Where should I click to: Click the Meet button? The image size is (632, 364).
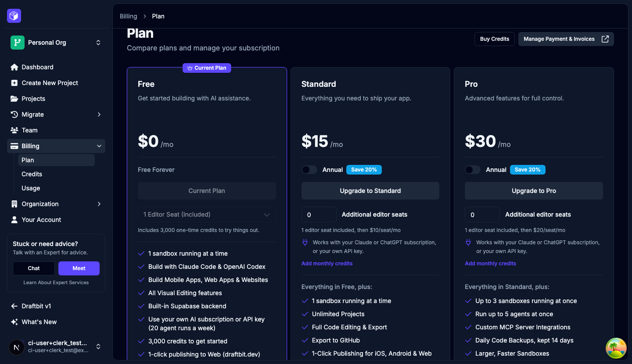(79, 268)
